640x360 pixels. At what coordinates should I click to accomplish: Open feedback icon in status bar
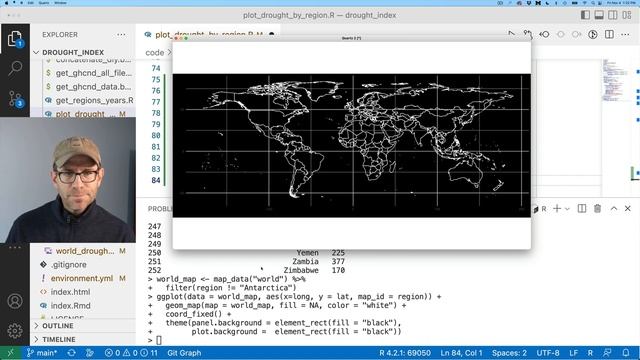tap(607, 353)
